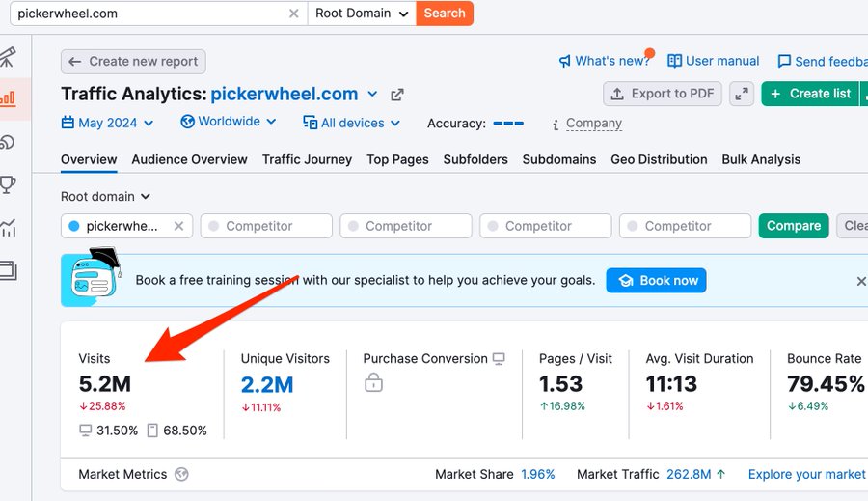Viewport: 868px width, 501px height.
Task: Remove pickerwheel domain chip with X
Action: tap(178, 226)
